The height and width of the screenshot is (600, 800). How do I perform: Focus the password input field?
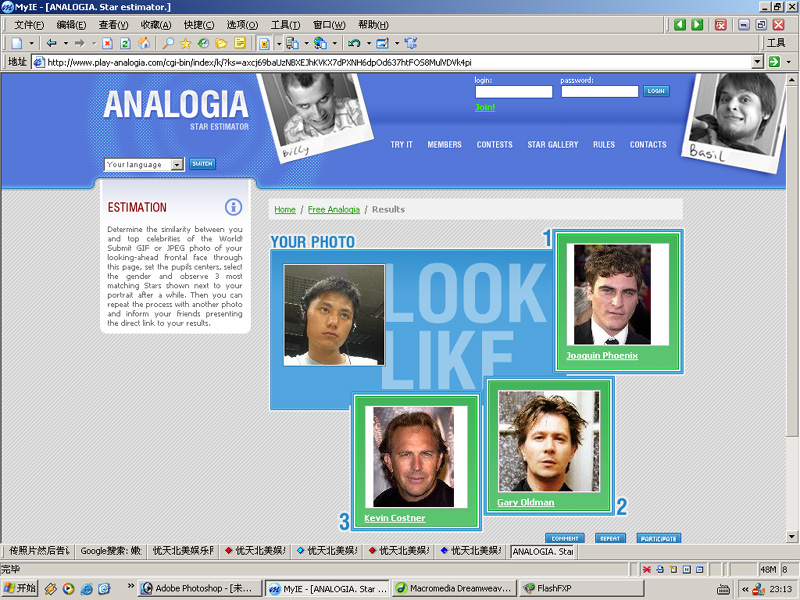coord(599,91)
